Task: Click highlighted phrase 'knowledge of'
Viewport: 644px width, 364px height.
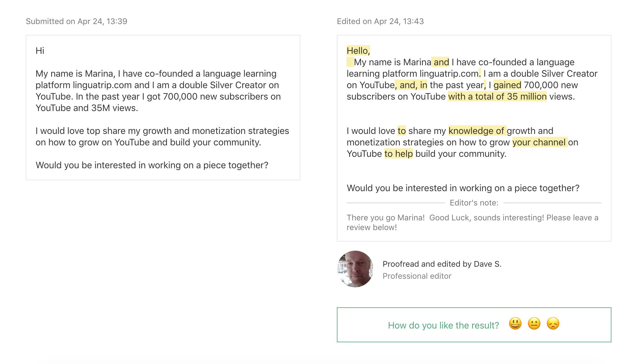Action: pos(477,131)
